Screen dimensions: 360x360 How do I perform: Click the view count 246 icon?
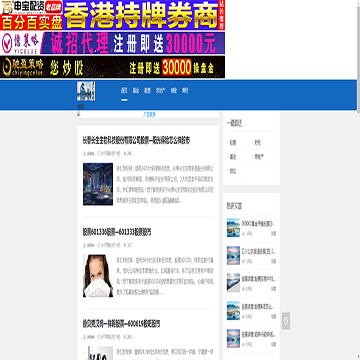(125, 154)
